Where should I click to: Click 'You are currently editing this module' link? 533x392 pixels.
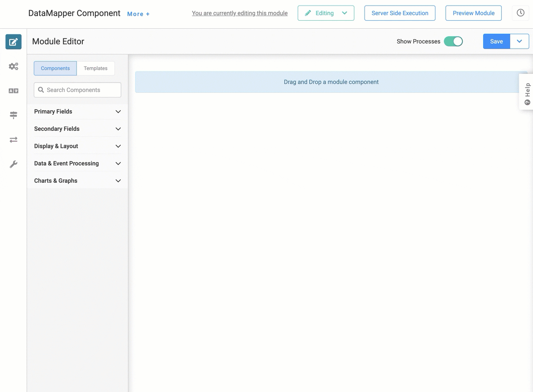[240, 13]
